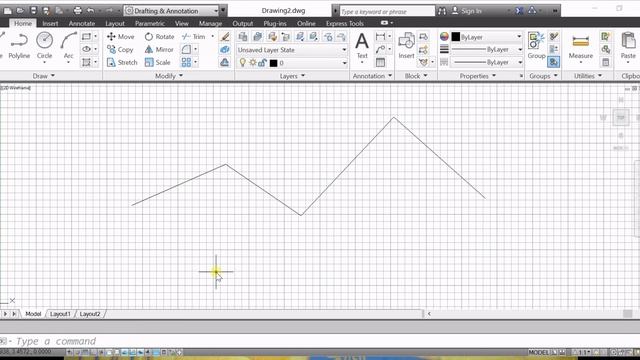The height and width of the screenshot is (360, 640).
Task: Open the Measure tool
Action: coord(580,46)
